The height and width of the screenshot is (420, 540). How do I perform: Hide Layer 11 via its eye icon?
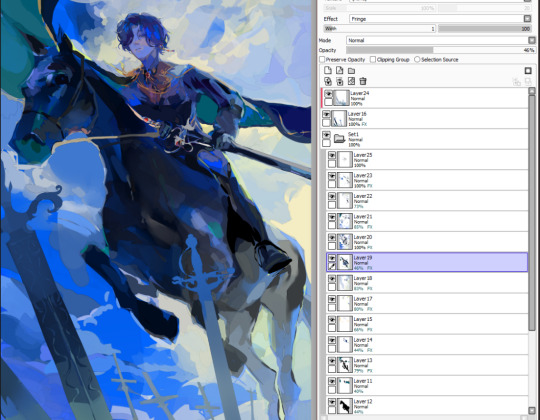332,381
